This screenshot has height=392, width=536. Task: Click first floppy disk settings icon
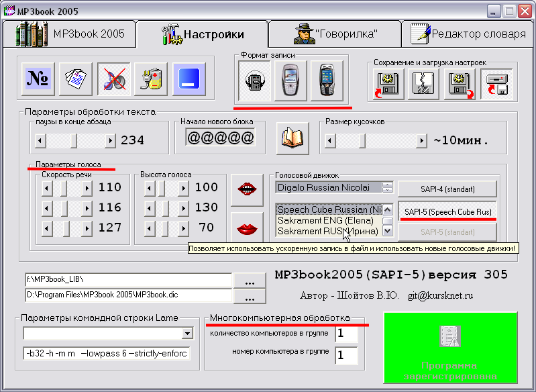388,84
